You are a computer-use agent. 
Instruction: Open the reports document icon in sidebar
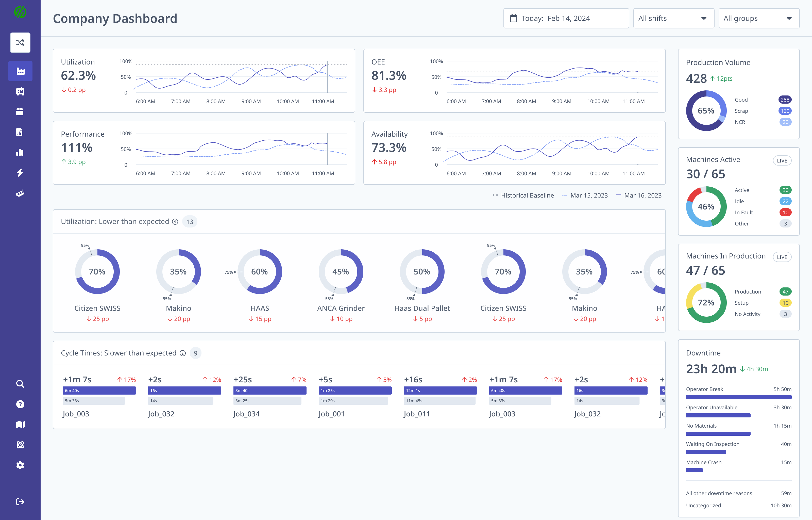[x=20, y=132]
